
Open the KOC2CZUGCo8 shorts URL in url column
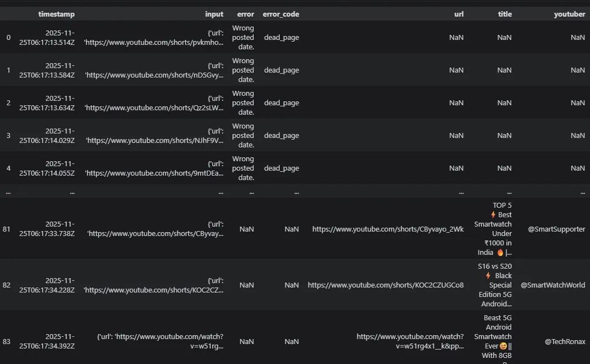coord(386,285)
